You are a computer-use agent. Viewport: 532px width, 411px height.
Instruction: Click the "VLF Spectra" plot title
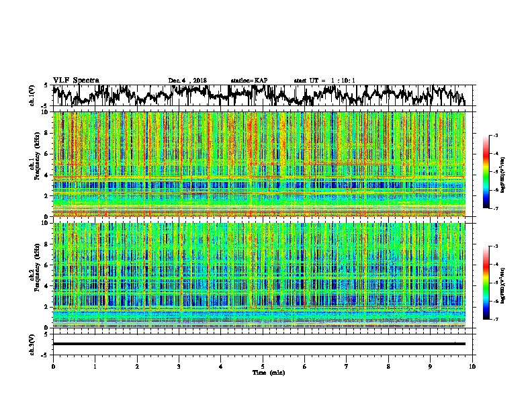point(76,81)
